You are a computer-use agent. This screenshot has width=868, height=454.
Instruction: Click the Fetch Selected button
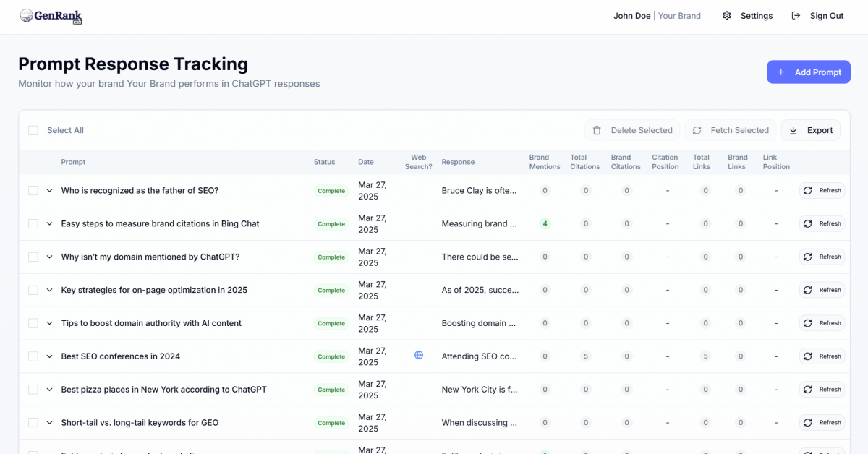coord(731,130)
